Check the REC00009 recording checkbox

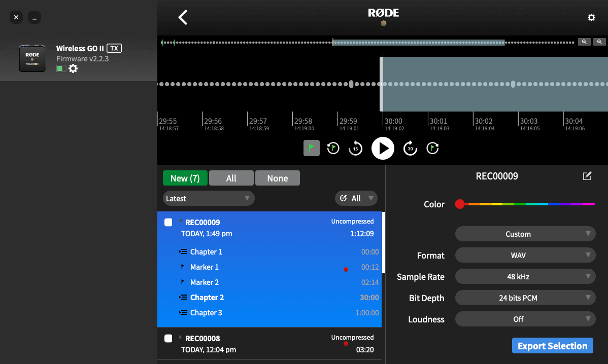168,222
